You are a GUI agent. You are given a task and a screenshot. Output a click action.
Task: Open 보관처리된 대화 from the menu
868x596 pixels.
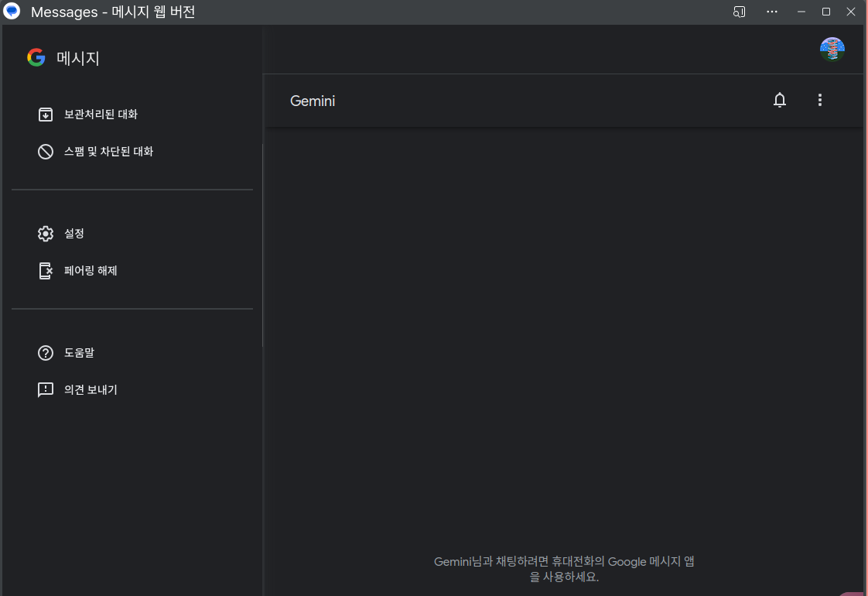click(101, 115)
